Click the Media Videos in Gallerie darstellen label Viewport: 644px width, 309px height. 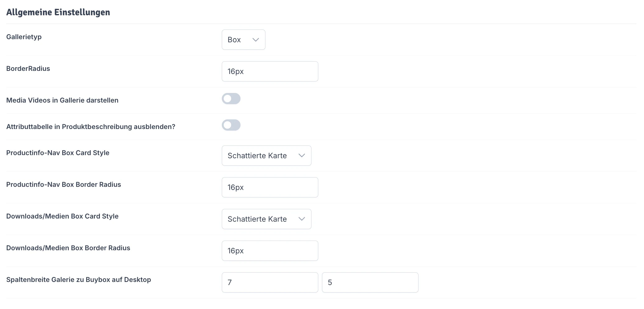coord(62,100)
